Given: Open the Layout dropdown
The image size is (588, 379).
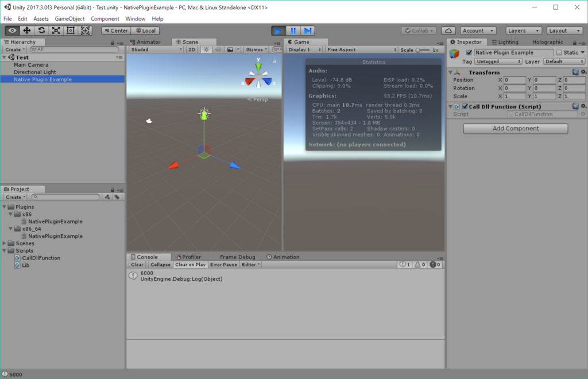Looking at the screenshot, I should tap(564, 31).
